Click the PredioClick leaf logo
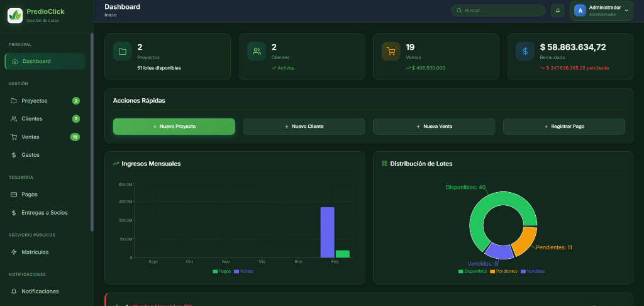The width and height of the screenshot is (644, 306). click(15, 16)
